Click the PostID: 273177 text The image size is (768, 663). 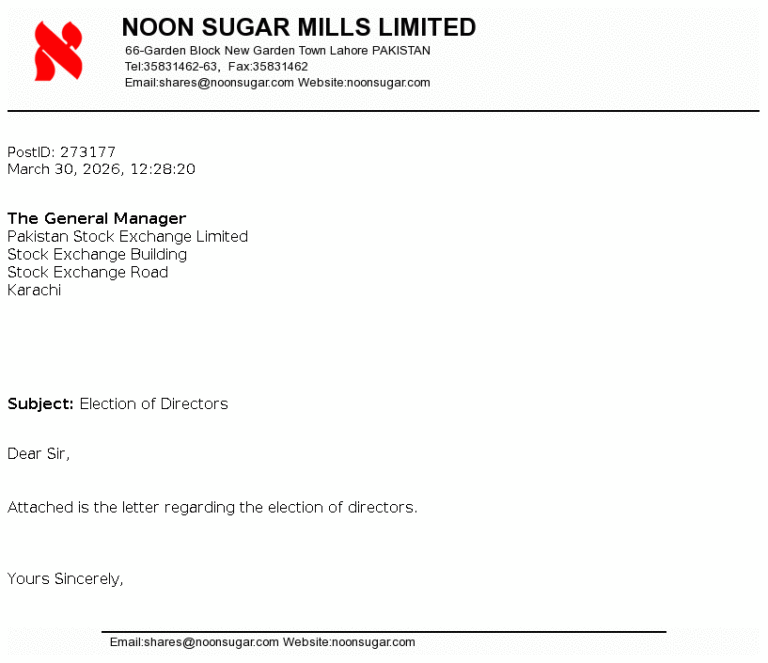click(61, 152)
